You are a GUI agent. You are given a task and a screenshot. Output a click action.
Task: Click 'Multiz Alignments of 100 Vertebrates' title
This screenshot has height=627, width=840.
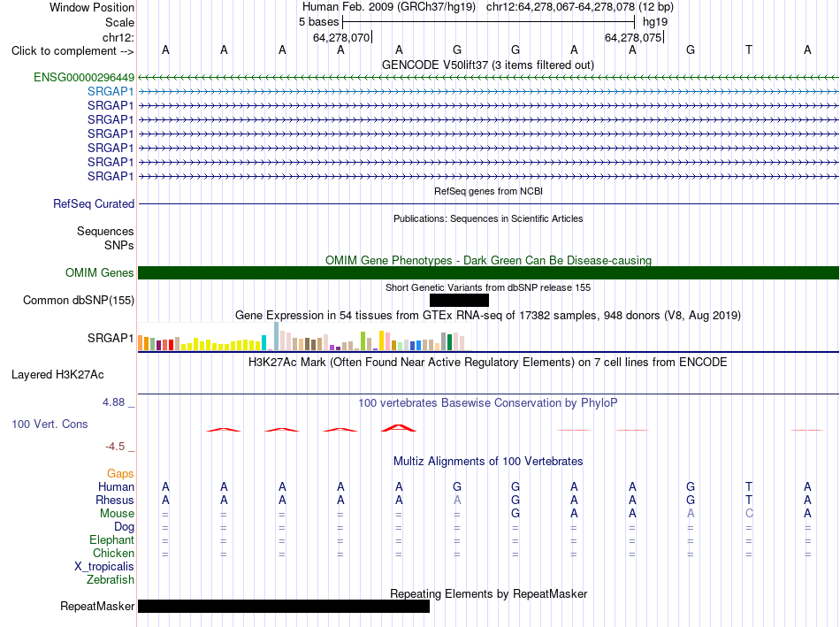coord(488,461)
